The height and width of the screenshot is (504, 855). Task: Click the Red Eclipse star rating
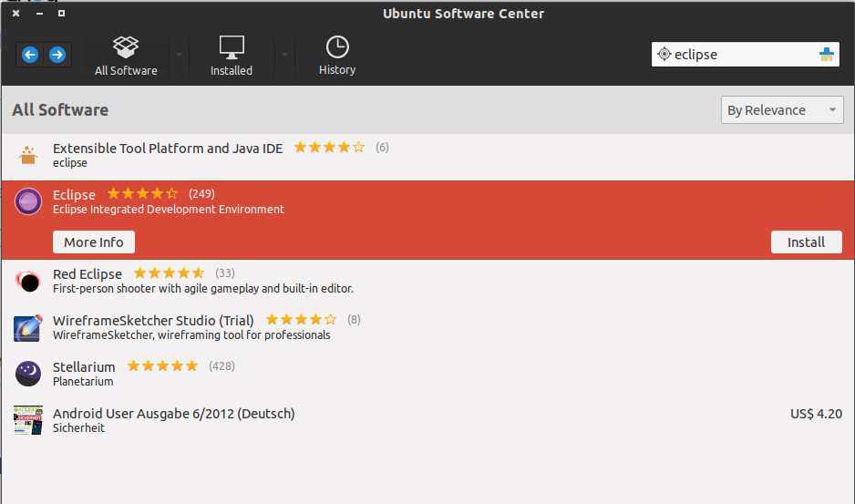pyautogui.click(x=169, y=273)
